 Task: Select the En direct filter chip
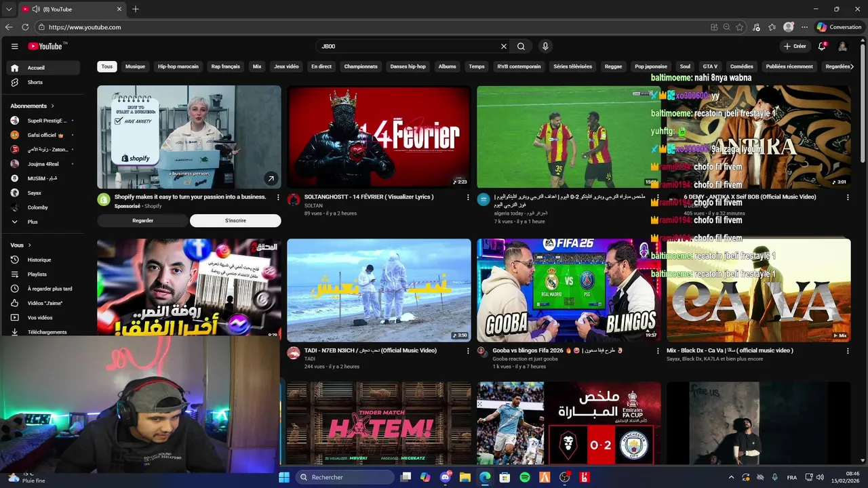point(321,66)
